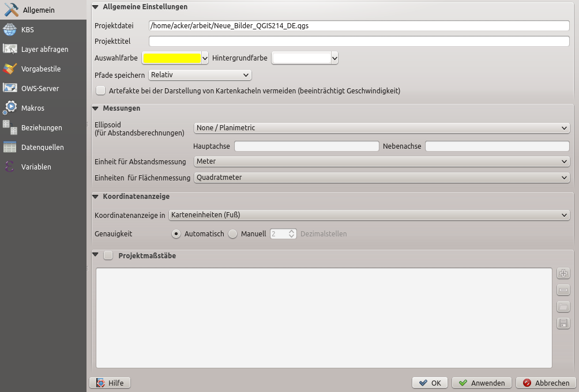Select Beziehungen section icon
The width and height of the screenshot is (579, 392).
[x=10, y=127]
